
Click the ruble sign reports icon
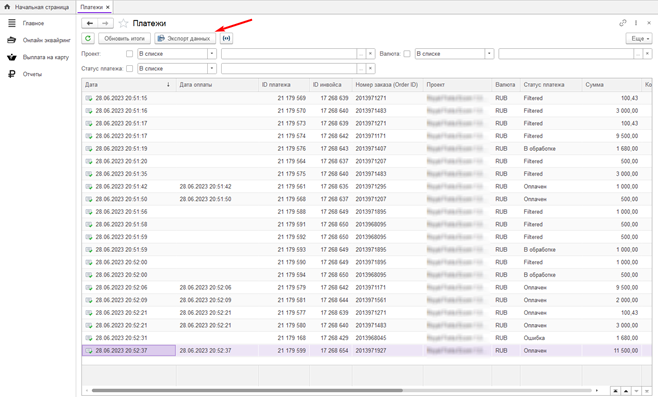(x=12, y=74)
